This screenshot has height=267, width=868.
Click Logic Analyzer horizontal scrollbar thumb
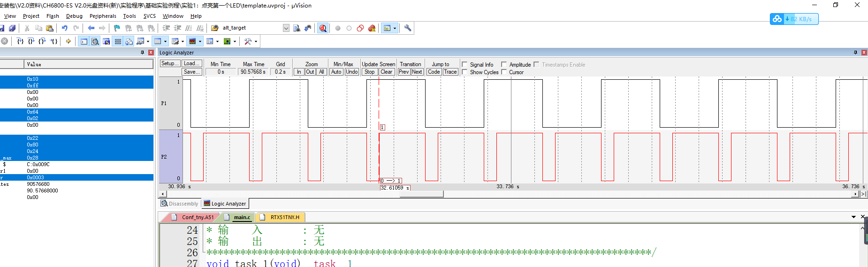pos(421,194)
